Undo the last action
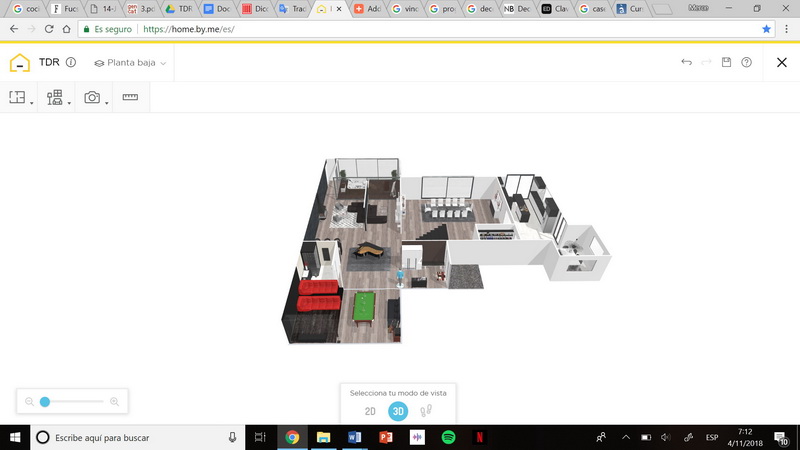The width and height of the screenshot is (800, 450). click(686, 63)
